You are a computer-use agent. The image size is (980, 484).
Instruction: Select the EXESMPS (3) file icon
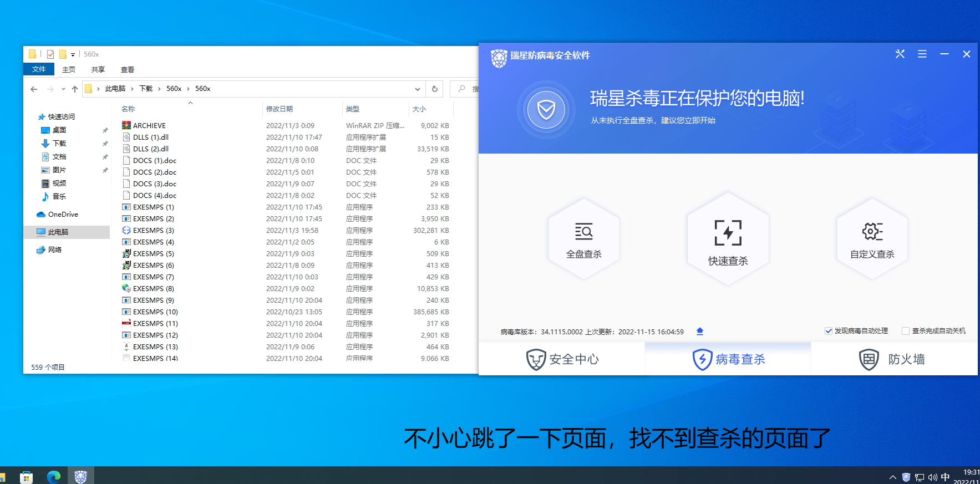[x=126, y=230]
